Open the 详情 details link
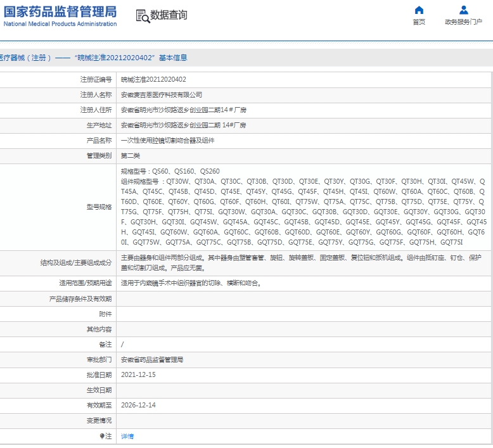 pos(127,437)
